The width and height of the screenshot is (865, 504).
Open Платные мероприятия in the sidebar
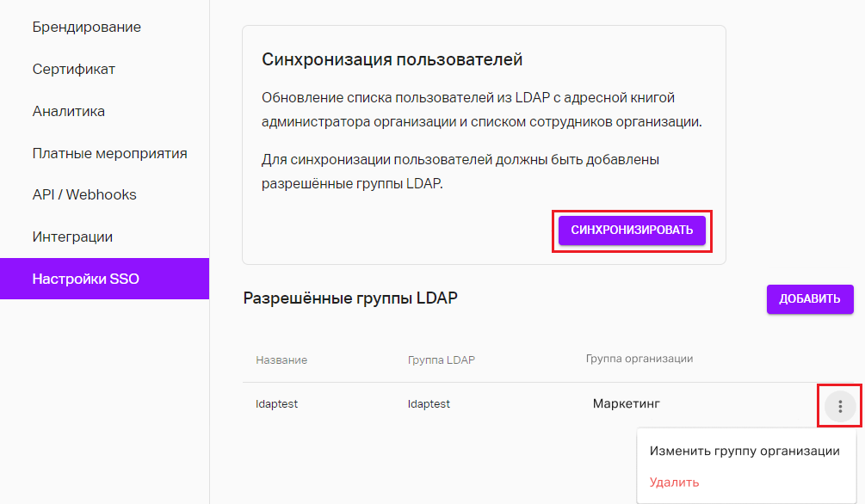click(110, 153)
